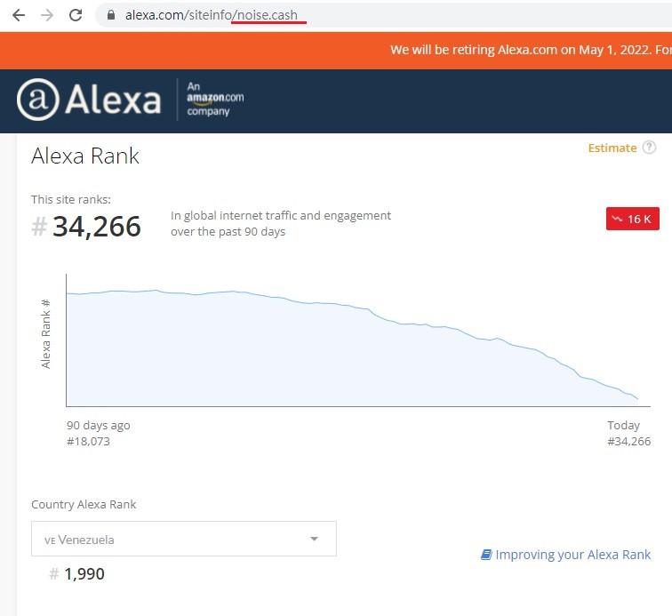Click the browser forward arrow
This screenshot has height=616, width=672.
[47, 15]
